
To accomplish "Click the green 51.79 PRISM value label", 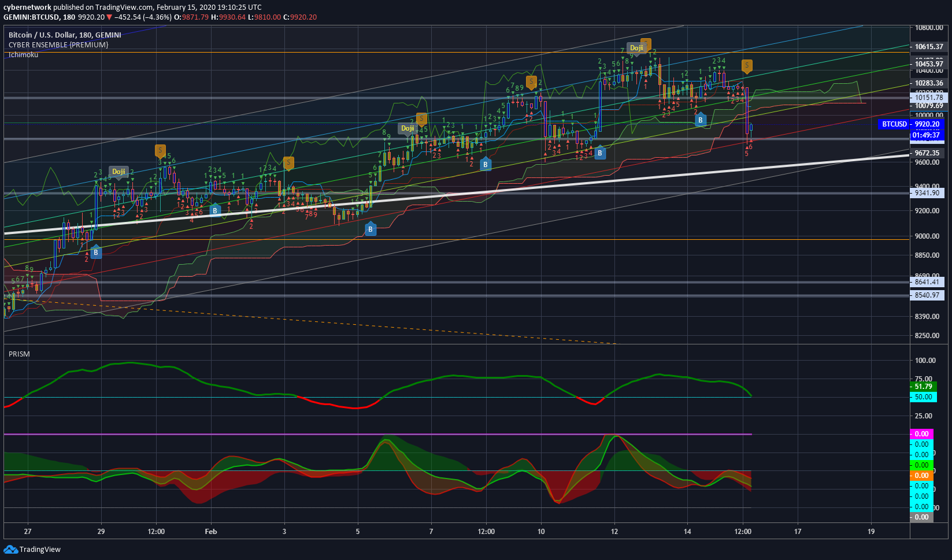I will coord(923,387).
